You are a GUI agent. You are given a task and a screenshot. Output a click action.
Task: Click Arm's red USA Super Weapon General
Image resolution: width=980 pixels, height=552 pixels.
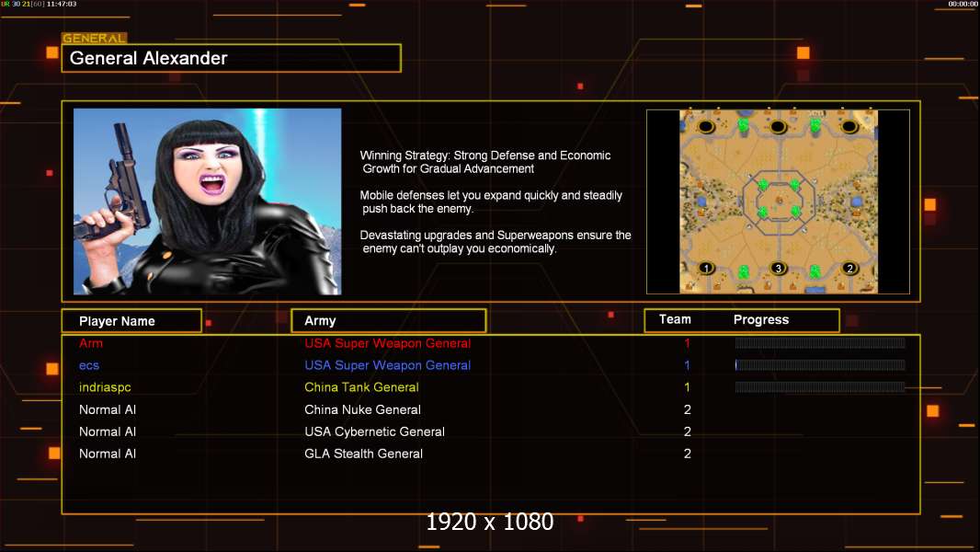click(388, 343)
